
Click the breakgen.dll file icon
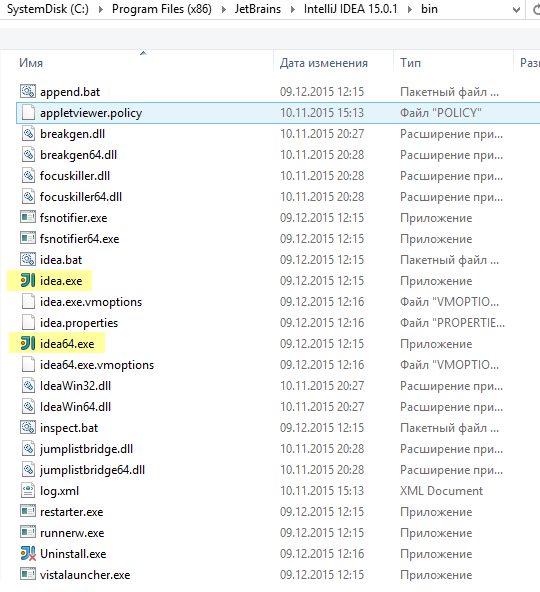coord(28,134)
